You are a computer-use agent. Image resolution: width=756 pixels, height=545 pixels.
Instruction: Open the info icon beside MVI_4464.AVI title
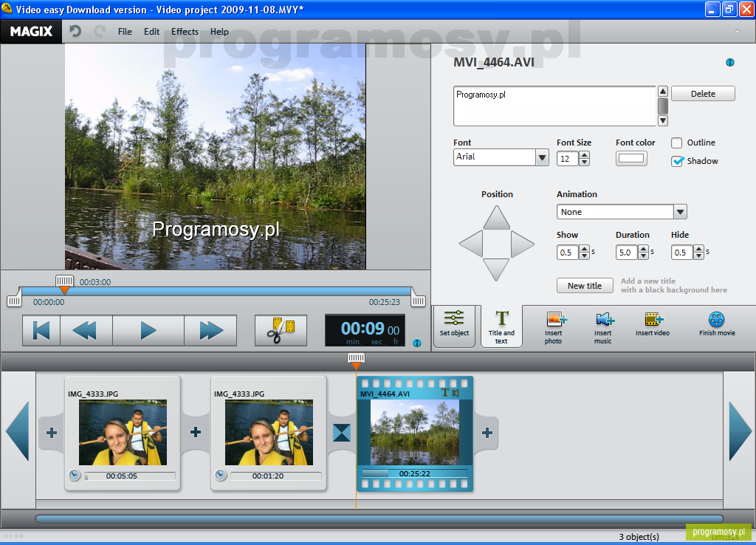[x=730, y=62]
